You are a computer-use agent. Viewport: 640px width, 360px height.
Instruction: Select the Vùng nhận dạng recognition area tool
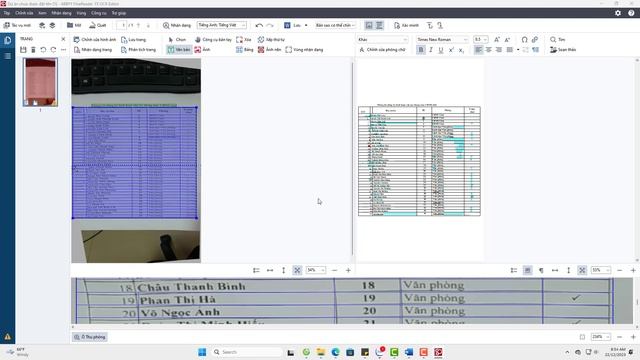tap(304, 50)
